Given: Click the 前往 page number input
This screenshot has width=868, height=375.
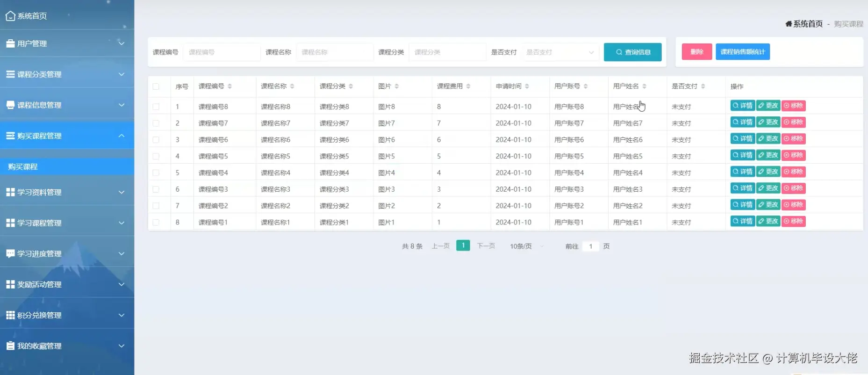Looking at the screenshot, I should click(x=591, y=246).
